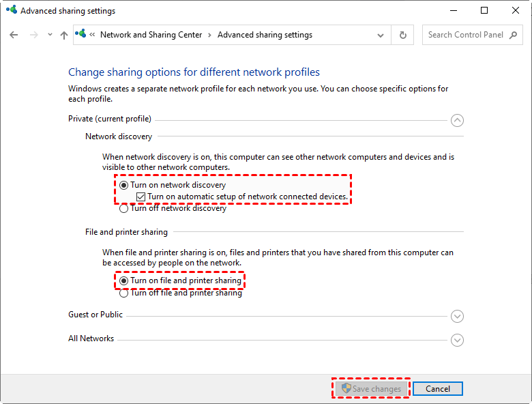Image resolution: width=532 pixels, height=404 pixels.
Task: Click the Save changes button
Action: pos(371,389)
